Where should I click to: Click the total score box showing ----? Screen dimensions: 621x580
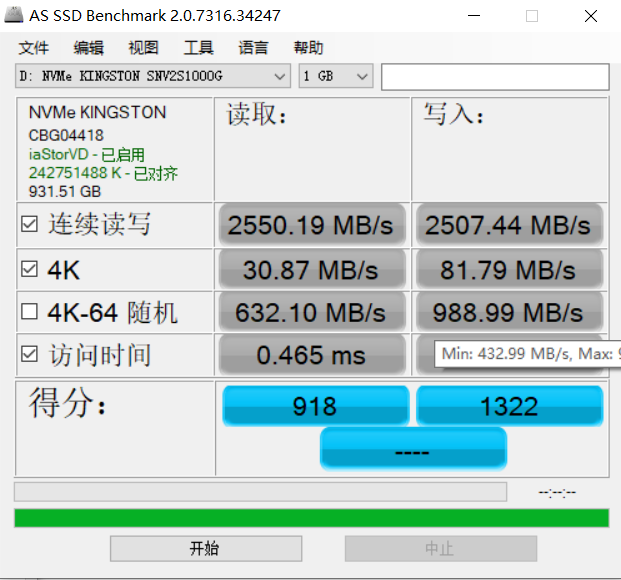(x=413, y=449)
